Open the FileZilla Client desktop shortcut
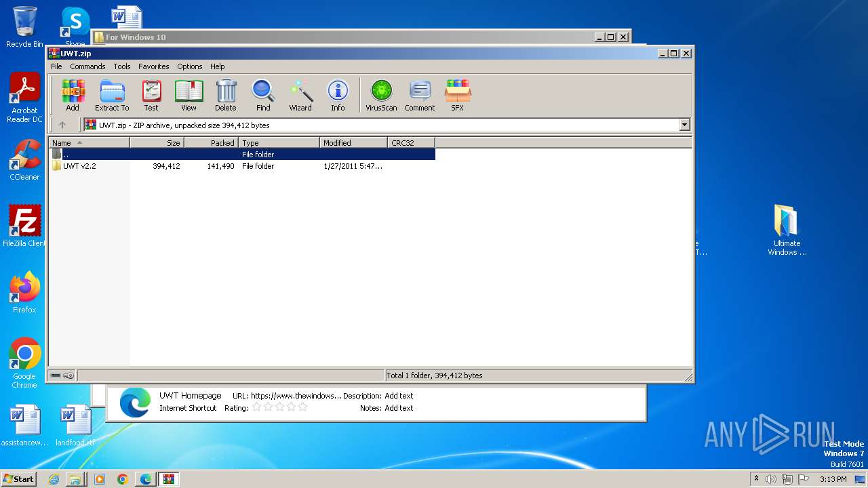Screen dimensions: 868x488 (x=24, y=226)
